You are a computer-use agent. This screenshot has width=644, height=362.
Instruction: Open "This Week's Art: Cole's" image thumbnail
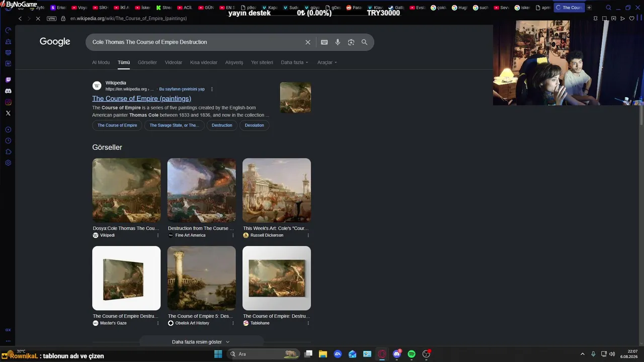tap(277, 191)
